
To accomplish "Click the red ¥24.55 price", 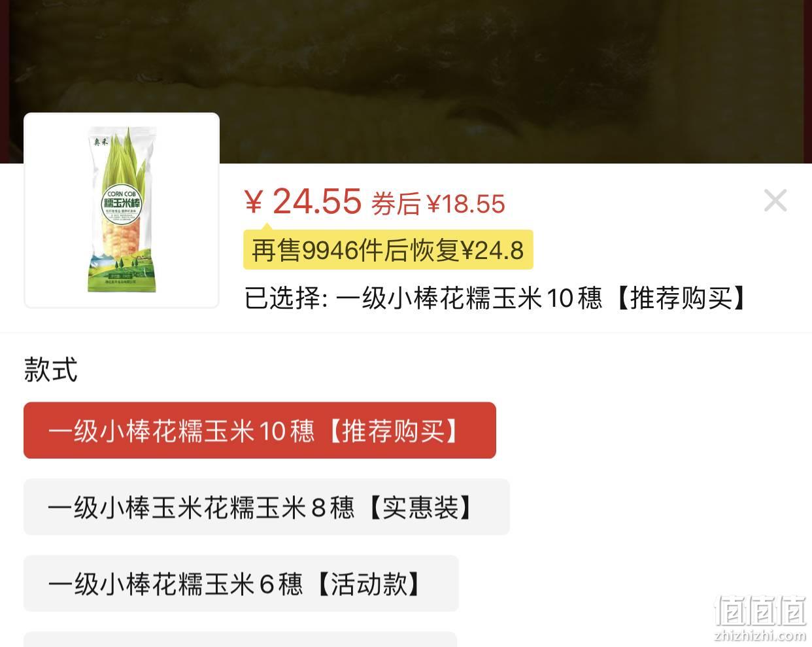I will [303, 201].
